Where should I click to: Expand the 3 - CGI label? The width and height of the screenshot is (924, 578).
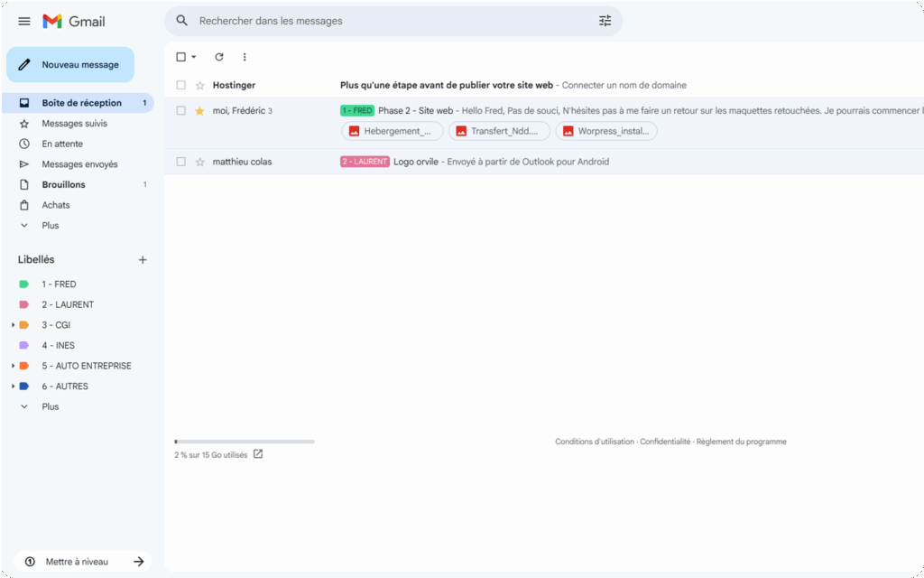(13, 325)
